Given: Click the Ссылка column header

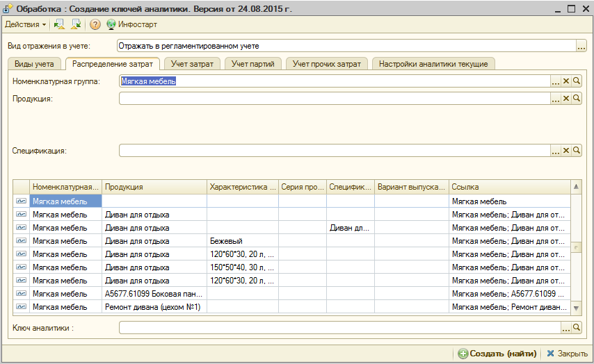Looking at the screenshot, I should (x=510, y=187).
